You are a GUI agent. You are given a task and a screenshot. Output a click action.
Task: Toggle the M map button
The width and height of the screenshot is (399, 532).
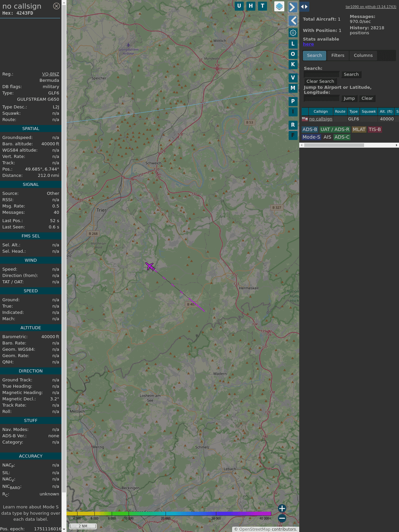293,88
